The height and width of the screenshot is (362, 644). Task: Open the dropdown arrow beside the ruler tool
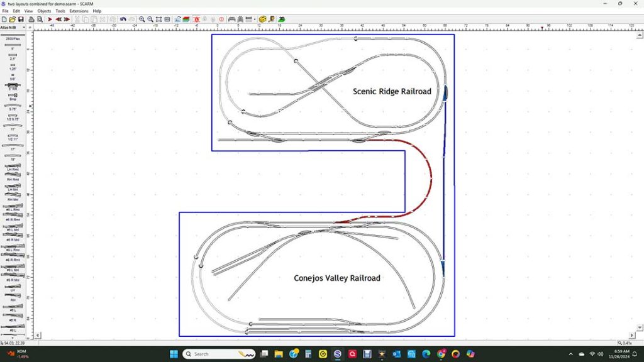pos(255,19)
